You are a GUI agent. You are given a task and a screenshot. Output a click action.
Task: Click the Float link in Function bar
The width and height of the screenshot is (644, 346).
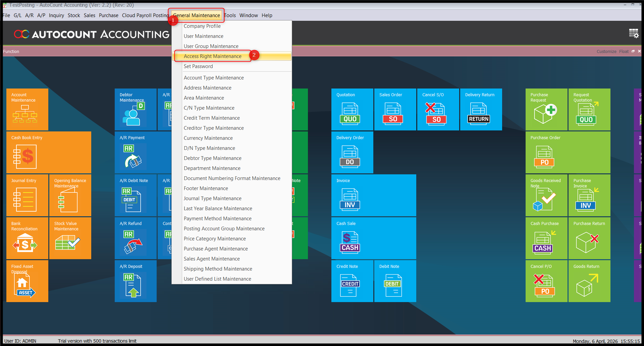pos(624,52)
